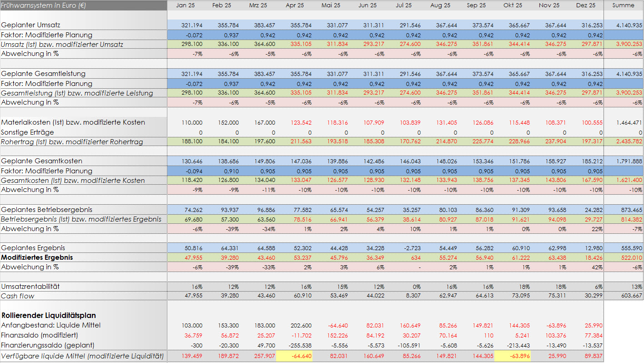The height and width of the screenshot is (363, 644).
Task: Select the 'Cash flow' row label
Action: [18, 296]
